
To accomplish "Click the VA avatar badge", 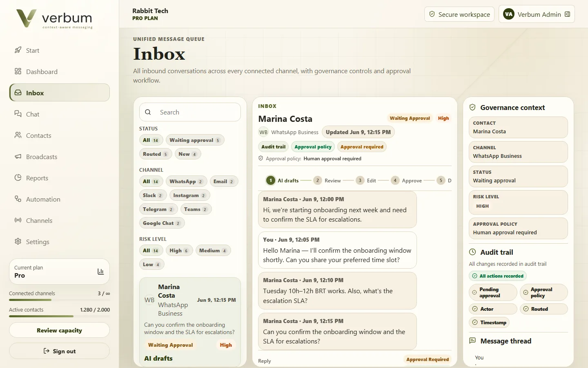I will [508, 14].
